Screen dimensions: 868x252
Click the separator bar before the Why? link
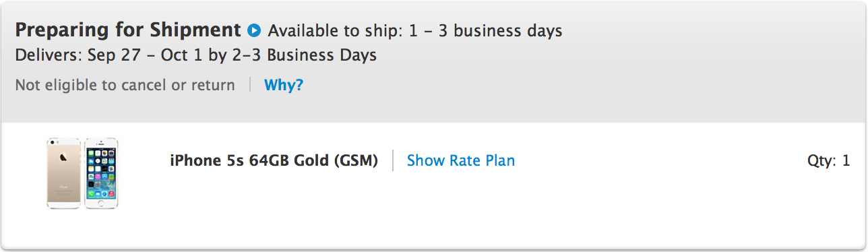250,85
